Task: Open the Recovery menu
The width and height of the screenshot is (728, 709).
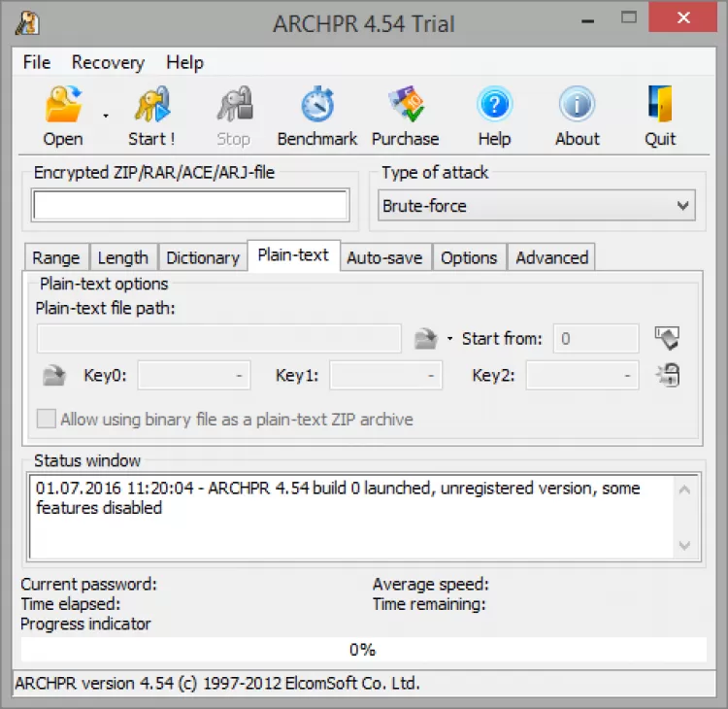Action: tap(108, 62)
